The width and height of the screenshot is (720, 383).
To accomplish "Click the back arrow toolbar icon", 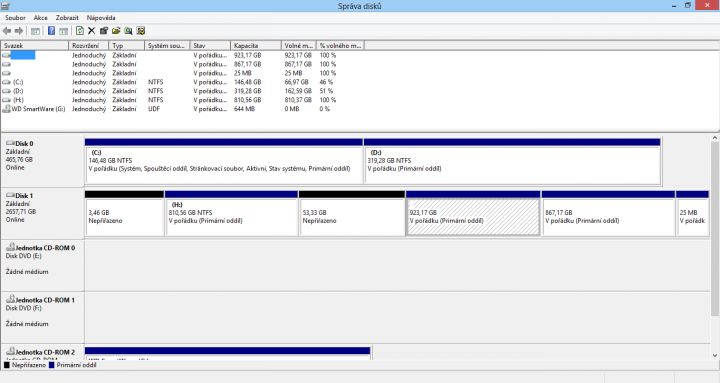I will (x=7, y=31).
